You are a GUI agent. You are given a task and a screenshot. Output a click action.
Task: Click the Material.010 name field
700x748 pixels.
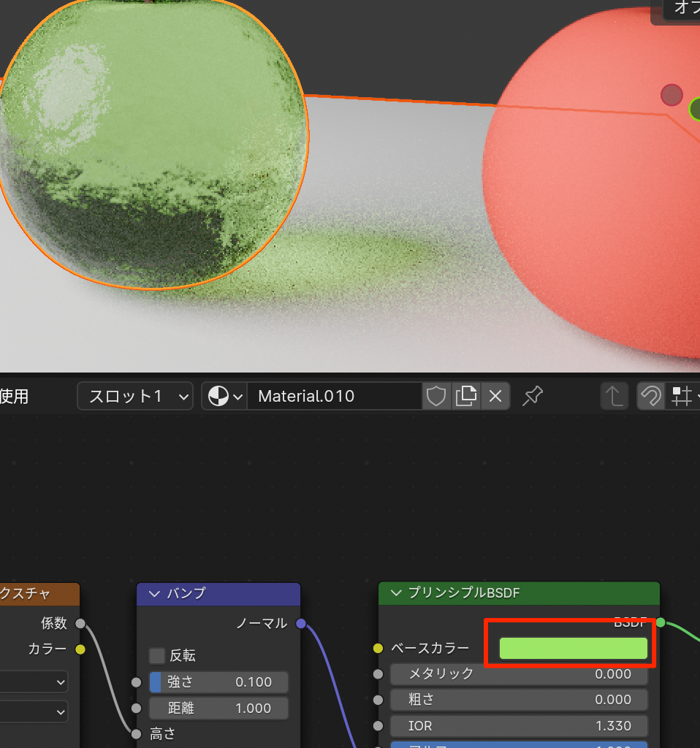click(335, 397)
